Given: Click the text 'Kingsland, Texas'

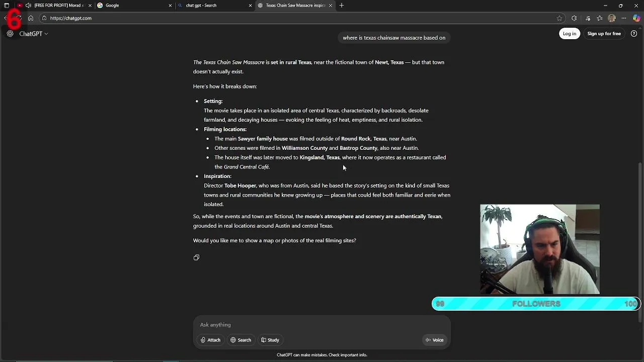Looking at the screenshot, I should tap(319, 157).
